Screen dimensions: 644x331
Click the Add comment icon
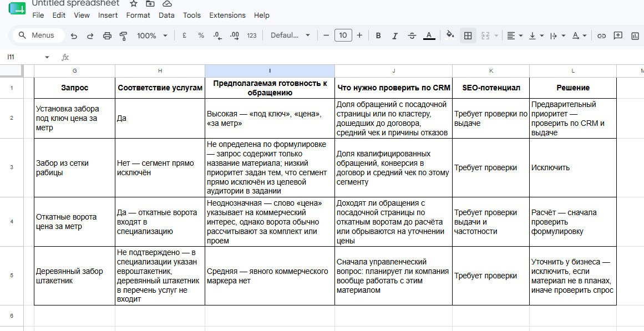618,35
